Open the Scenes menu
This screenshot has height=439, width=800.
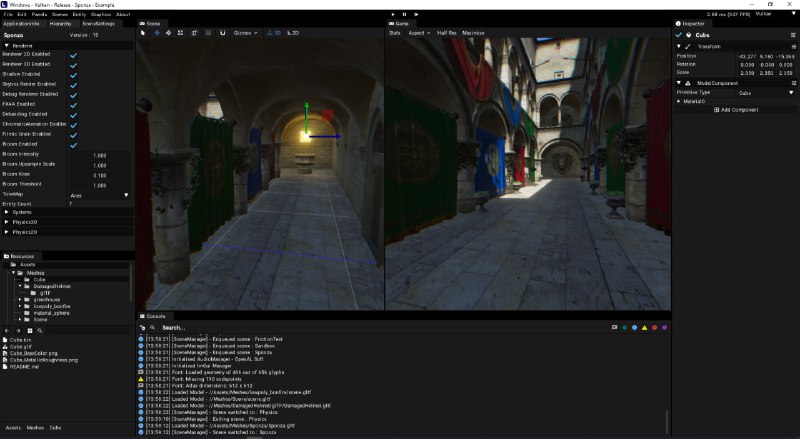[60, 14]
